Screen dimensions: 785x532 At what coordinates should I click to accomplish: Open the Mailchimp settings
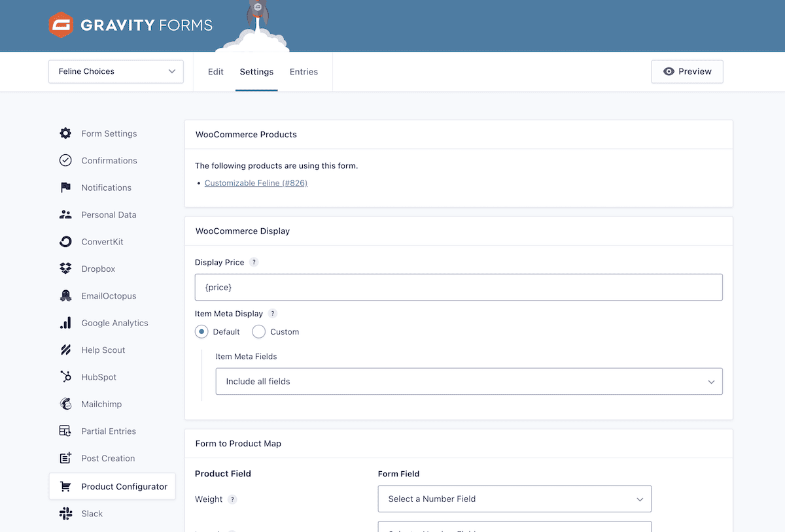101,404
